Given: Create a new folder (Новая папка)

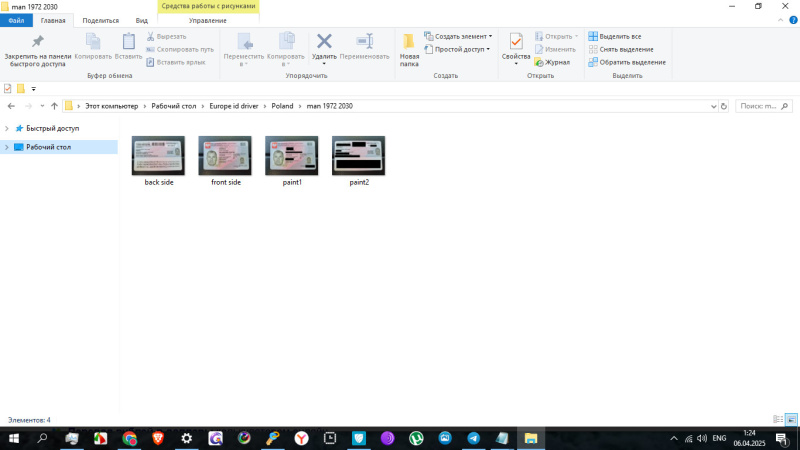Looking at the screenshot, I should [409, 48].
